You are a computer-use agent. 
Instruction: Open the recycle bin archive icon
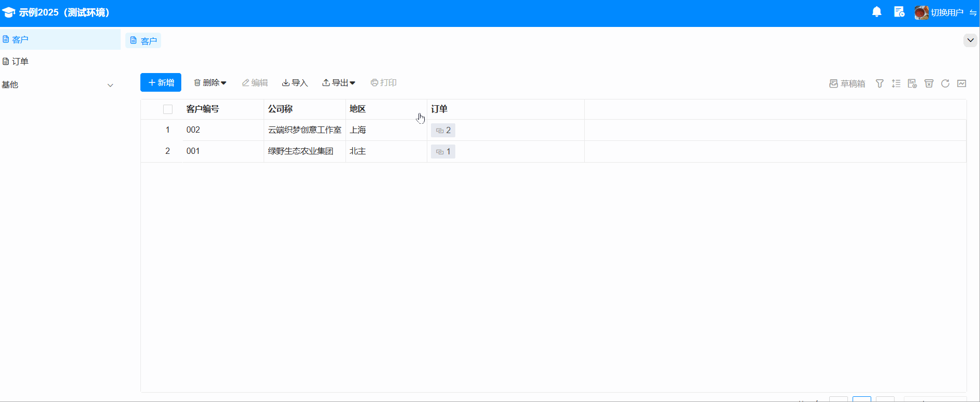pyautogui.click(x=929, y=83)
